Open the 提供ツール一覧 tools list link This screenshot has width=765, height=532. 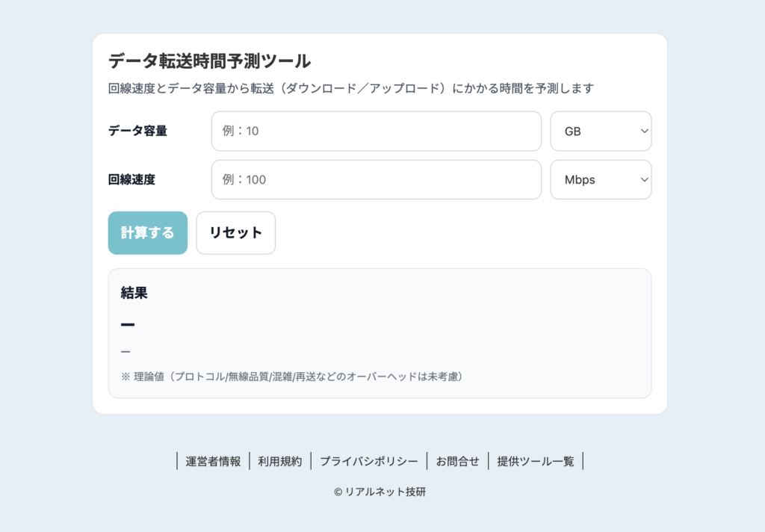tap(535, 461)
